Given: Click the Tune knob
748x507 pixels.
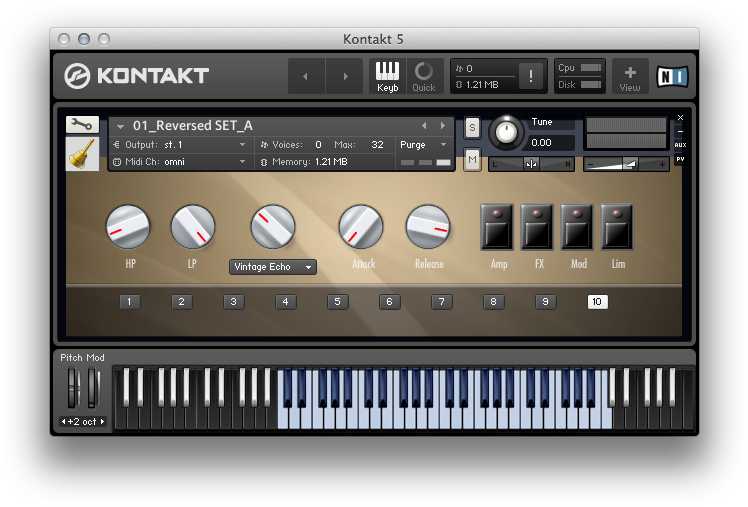Looking at the screenshot, I should pos(506,132).
